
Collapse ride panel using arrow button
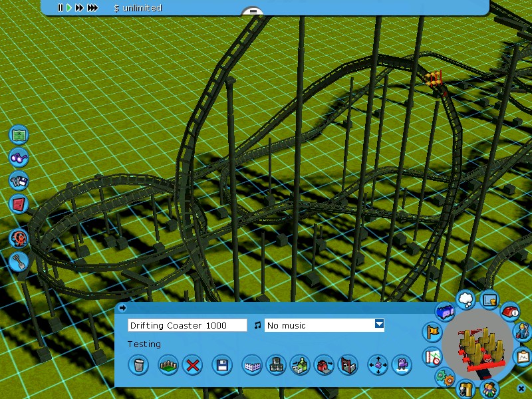coord(122,308)
